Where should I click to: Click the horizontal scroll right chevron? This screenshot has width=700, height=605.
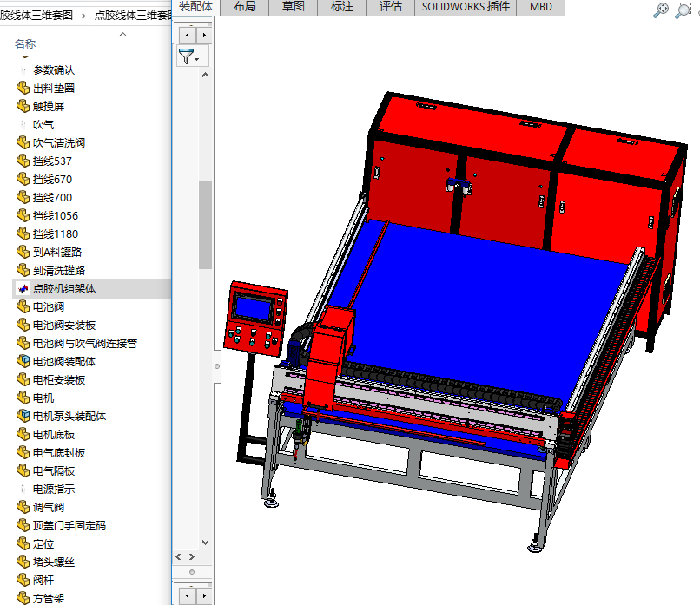pyautogui.click(x=192, y=556)
